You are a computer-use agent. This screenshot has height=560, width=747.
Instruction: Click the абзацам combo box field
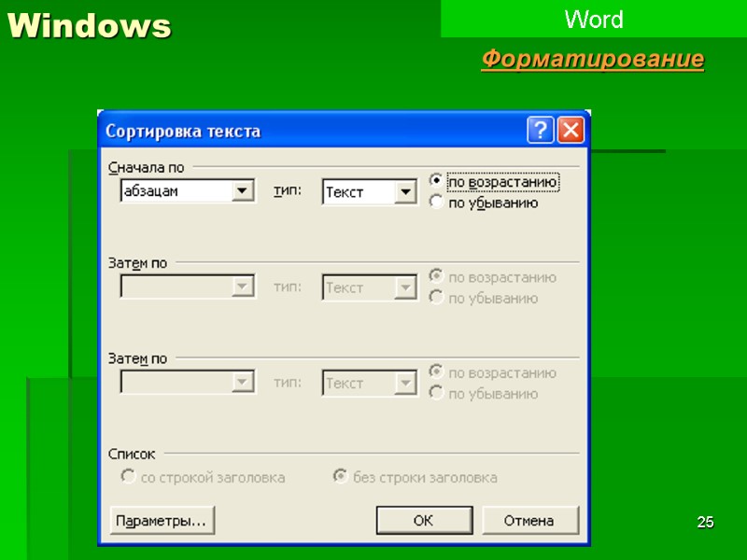tap(188, 190)
